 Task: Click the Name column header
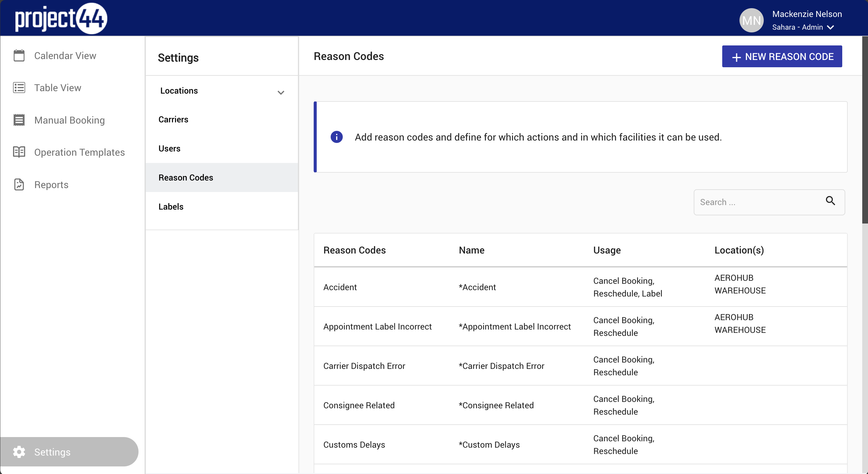[x=471, y=250]
